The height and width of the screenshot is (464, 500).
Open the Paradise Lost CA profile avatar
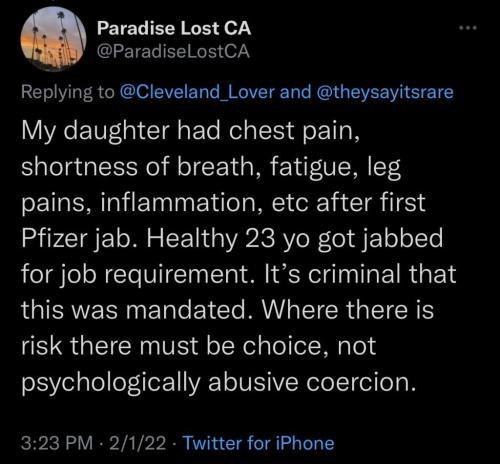pos(53,39)
